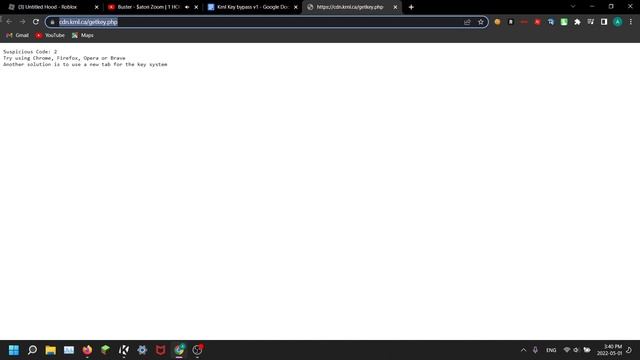Image resolution: width=640 pixels, height=360 pixels.
Task: Open the blue monitor app on the taskbar
Action: (x=69, y=350)
